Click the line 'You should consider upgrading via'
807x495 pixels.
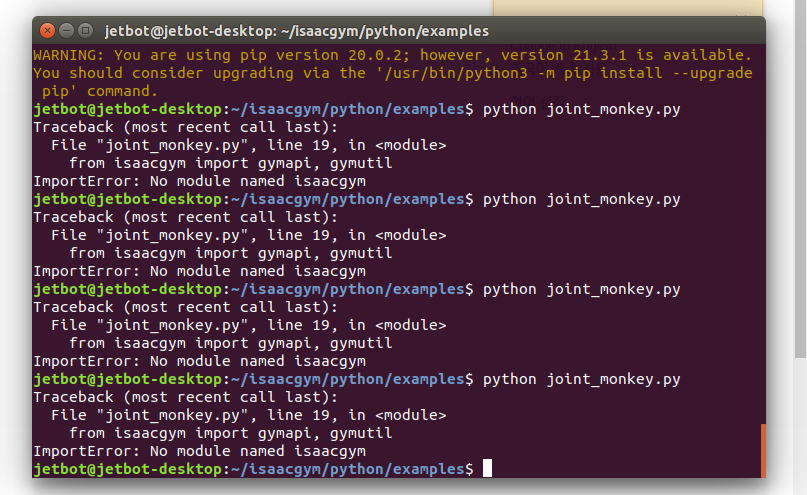point(392,73)
